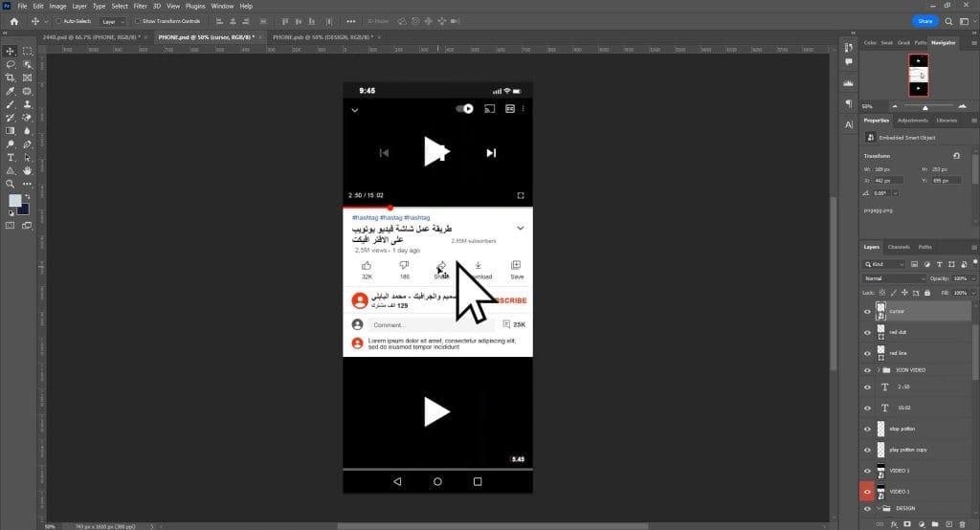The width and height of the screenshot is (980, 530).
Task: Select the Zoom tool in toolbar
Action: point(10,184)
